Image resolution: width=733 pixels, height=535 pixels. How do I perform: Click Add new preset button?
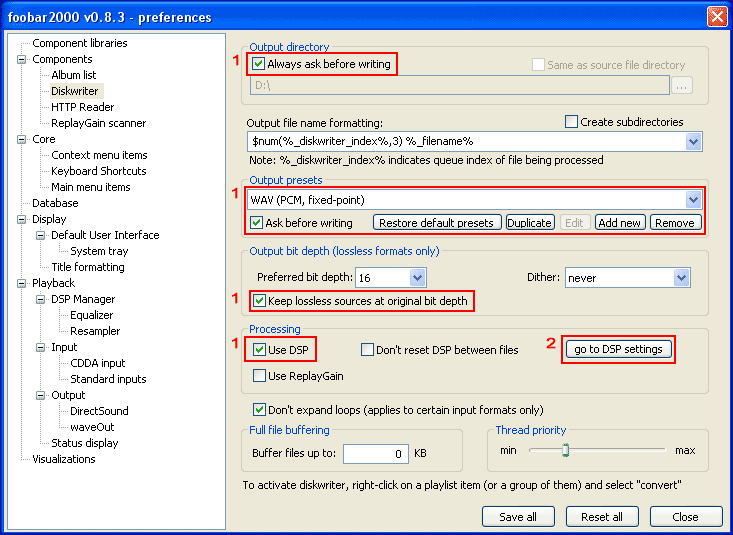620,223
